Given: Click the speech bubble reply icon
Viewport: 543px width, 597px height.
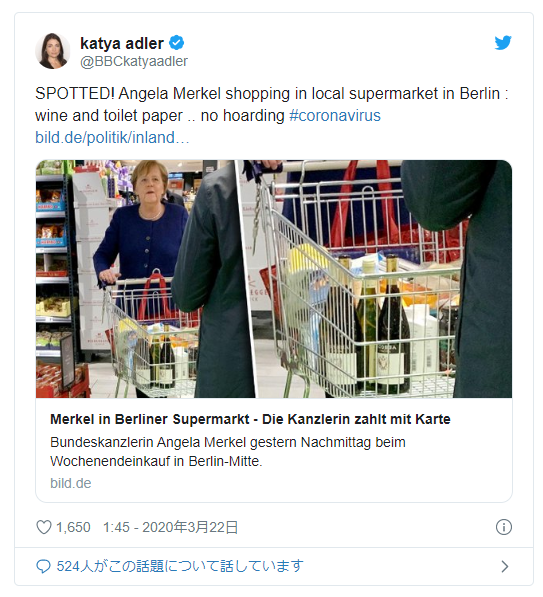Looking at the screenshot, I should (43, 566).
